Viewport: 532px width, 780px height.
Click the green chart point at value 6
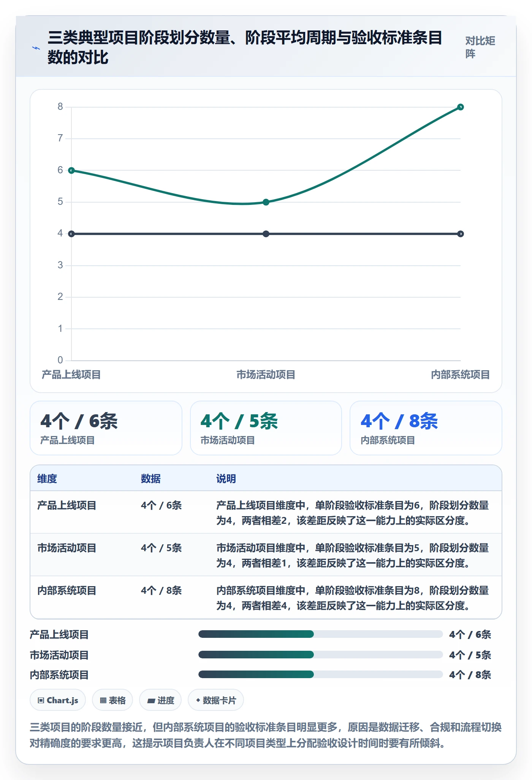[71, 170]
